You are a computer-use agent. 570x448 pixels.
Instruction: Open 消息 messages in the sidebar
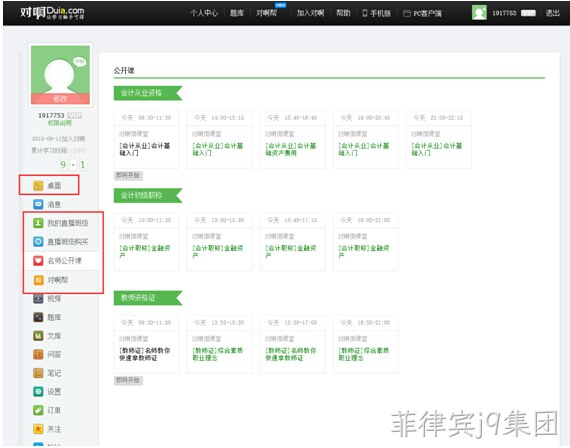pyautogui.click(x=48, y=204)
